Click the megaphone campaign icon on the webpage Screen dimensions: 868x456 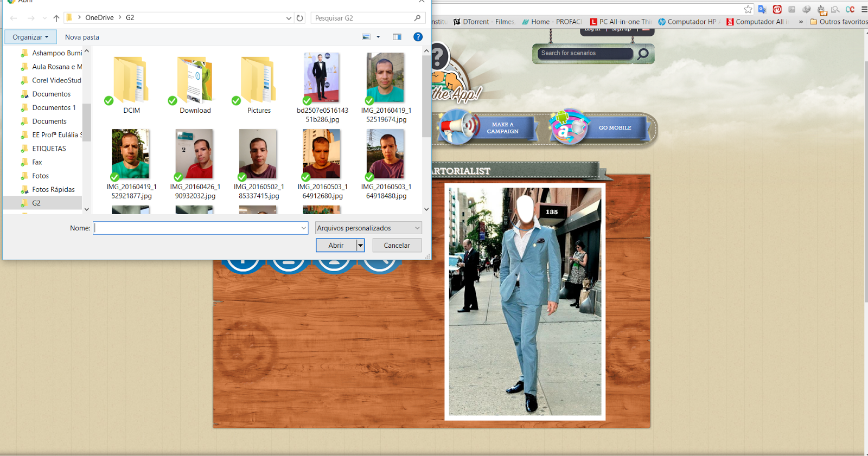458,126
